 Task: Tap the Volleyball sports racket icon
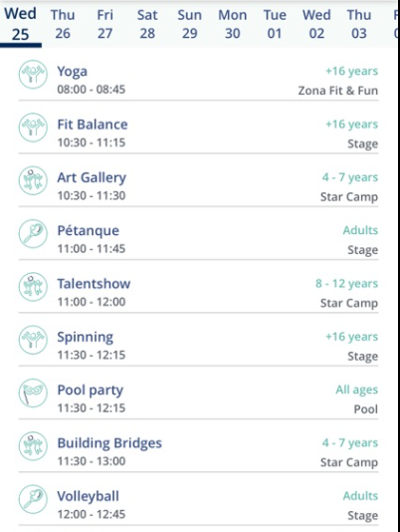(33, 499)
